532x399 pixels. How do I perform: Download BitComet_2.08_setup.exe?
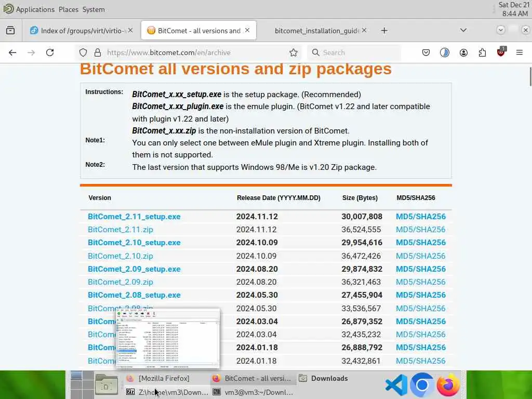pyautogui.click(x=134, y=295)
